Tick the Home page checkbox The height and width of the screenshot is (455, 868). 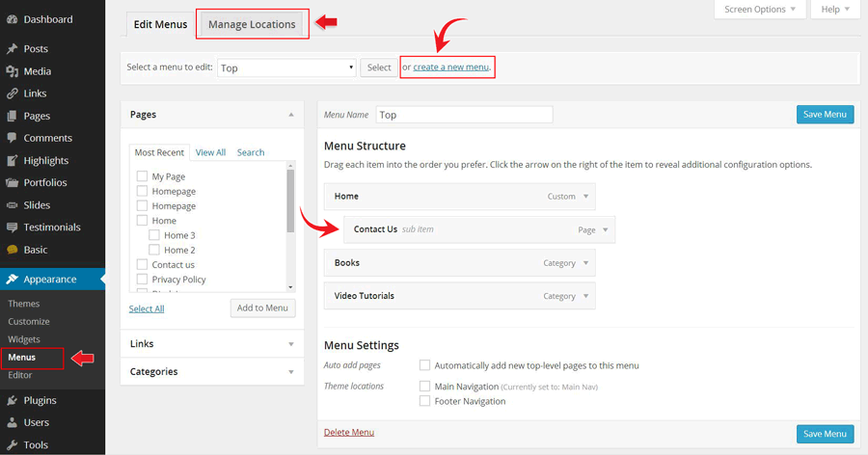[143, 221]
